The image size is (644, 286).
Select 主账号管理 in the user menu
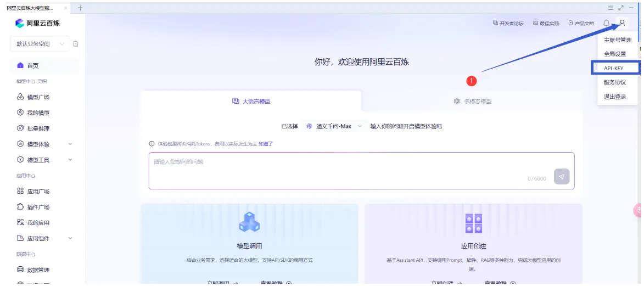617,40
